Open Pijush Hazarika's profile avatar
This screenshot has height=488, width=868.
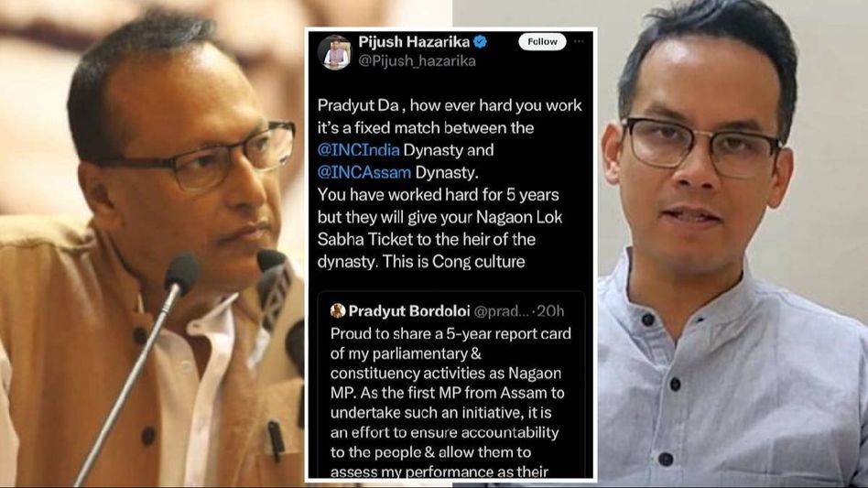(x=334, y=52)
